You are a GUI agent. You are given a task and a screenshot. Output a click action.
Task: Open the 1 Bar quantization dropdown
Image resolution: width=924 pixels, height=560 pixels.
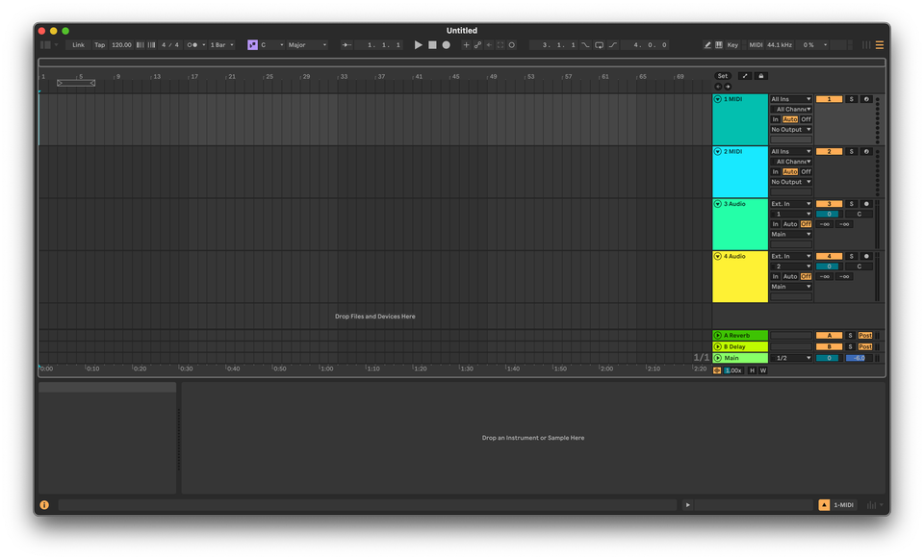point(218,44)
